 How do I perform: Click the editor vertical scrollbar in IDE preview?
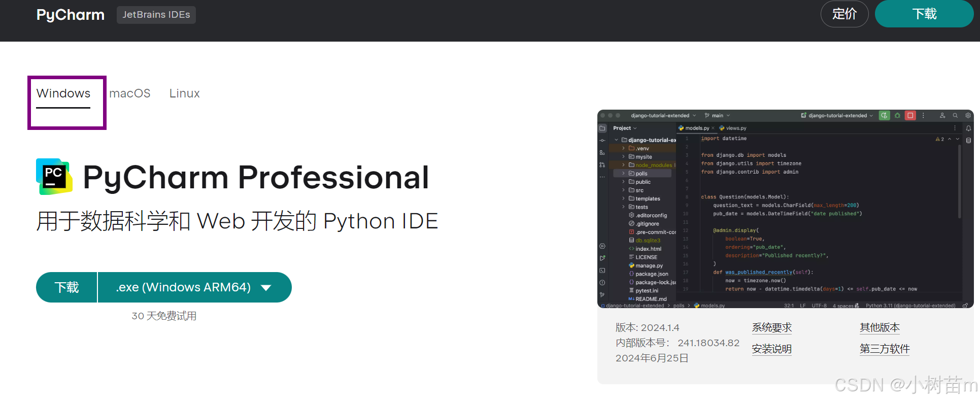960,182
